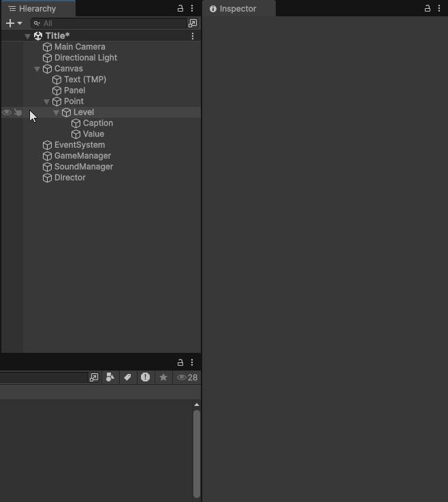This screenshot has height=502, width=448.
Task: Toggle the Inspector panel lock
Action: tap(428, 9)
